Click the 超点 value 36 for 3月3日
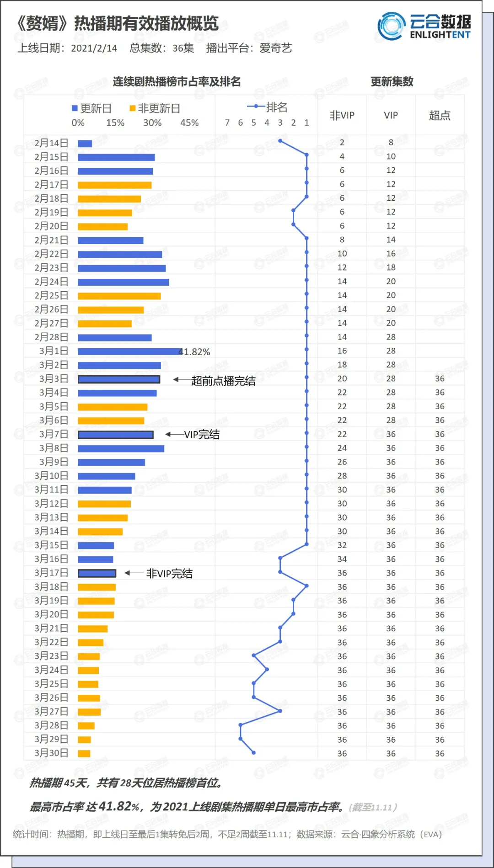Image resolution: width=494 pixels, height=868 pixels. point(440,378)
